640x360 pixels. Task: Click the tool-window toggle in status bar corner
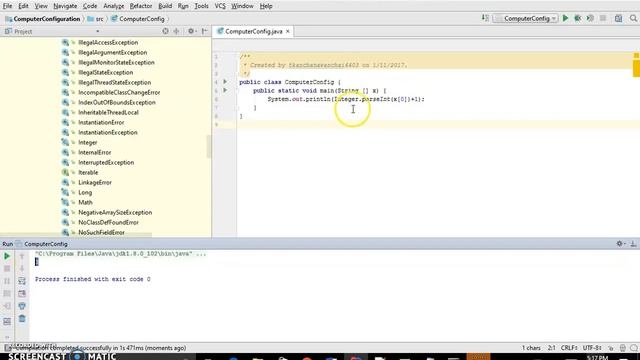point(7,348)
